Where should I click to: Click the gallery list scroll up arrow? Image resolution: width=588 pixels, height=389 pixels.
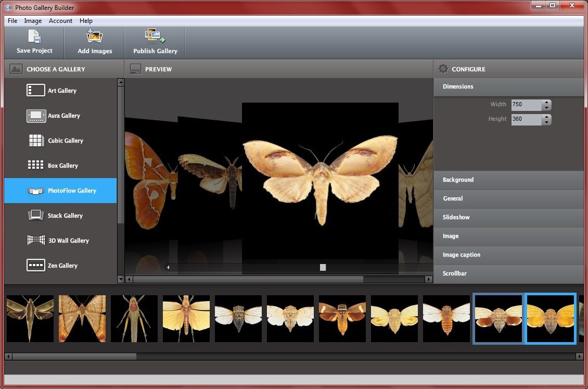(121, 82)
